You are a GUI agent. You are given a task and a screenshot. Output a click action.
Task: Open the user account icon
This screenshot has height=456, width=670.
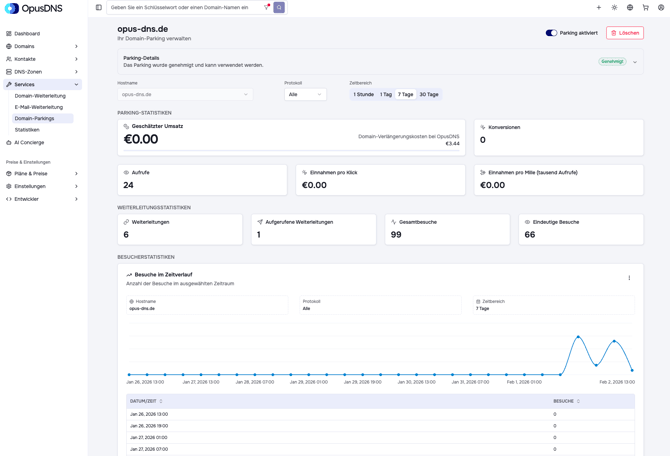[661, 7]
